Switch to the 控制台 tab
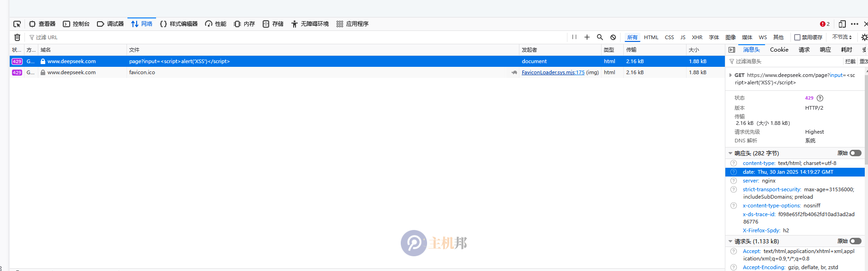Screen dimensions: 868x271 pyautogui.click(x=76, y=24)
